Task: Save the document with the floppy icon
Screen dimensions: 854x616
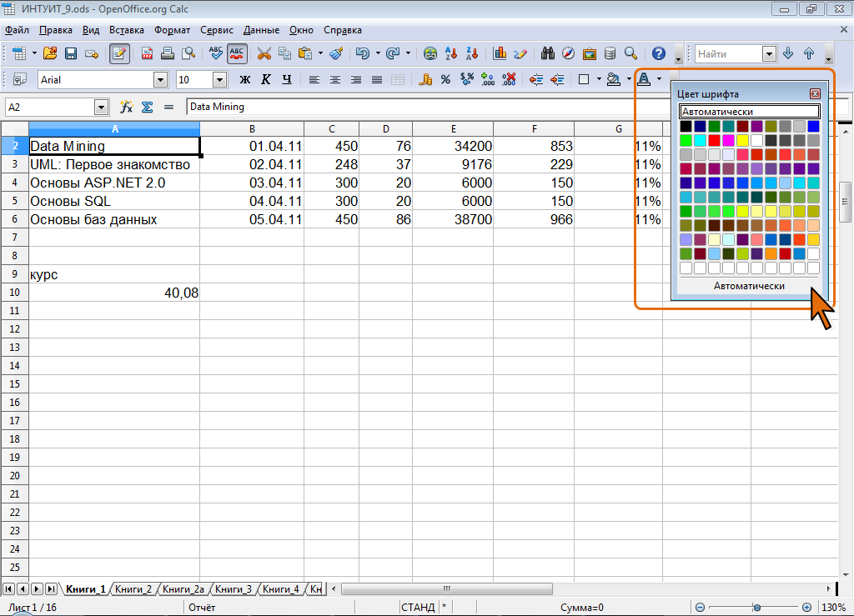Action: pyautogui.click(x=70, y=53)
